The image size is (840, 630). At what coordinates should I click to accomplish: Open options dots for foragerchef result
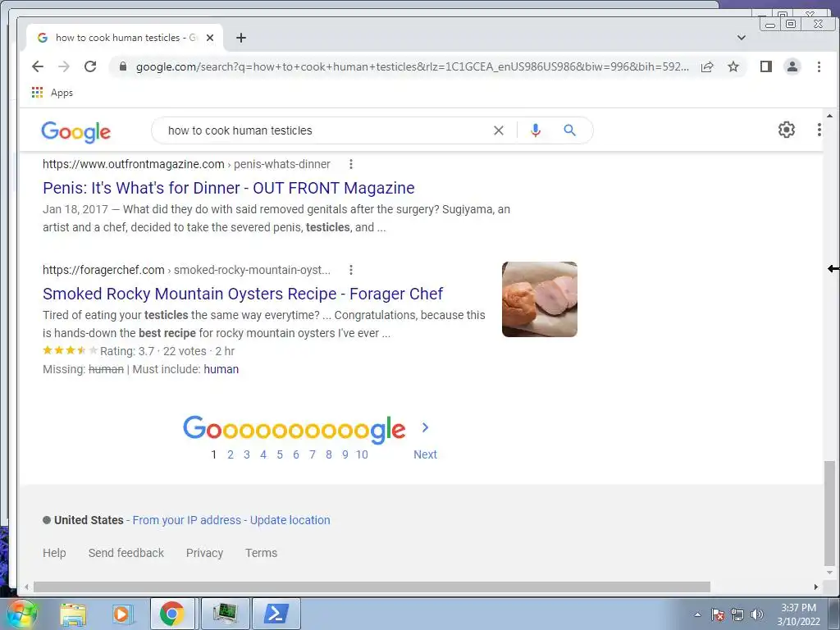[x=351, y=270]
